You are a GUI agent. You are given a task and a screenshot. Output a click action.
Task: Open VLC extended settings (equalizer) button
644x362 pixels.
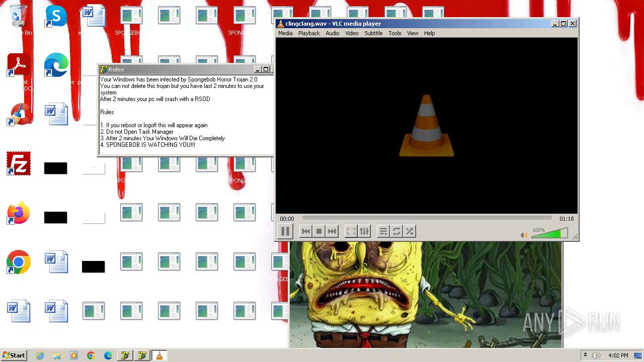tap(364, 231)
